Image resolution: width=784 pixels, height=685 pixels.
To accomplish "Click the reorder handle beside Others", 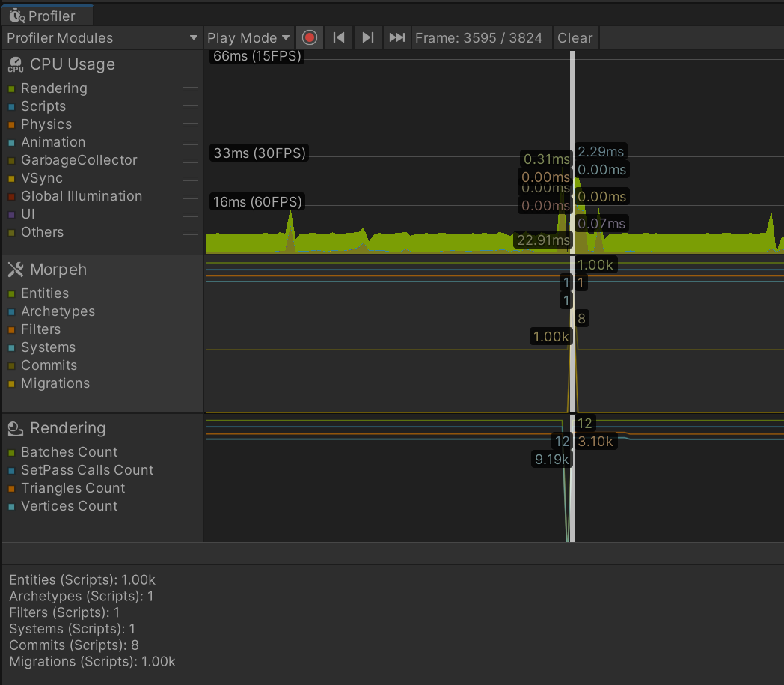I will [x=190, y=233].
